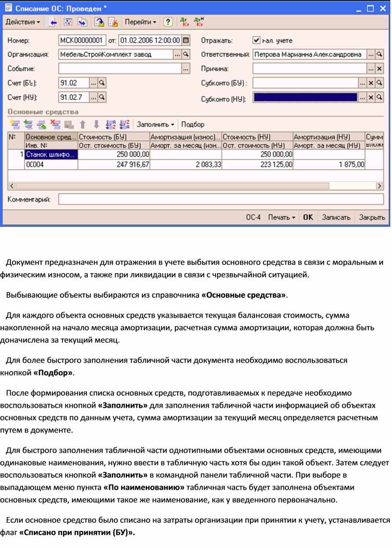Click the blue back-arrow toolbar icon
Image resolution: width=392 pixels, height=548 pixels.
click(x=53, y=22)
